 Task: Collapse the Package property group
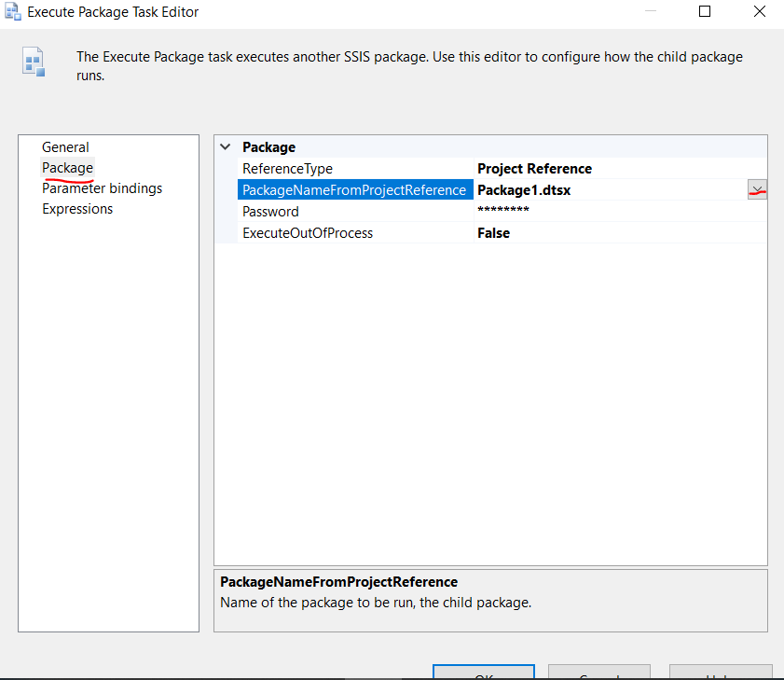click(x=224, y=146)
